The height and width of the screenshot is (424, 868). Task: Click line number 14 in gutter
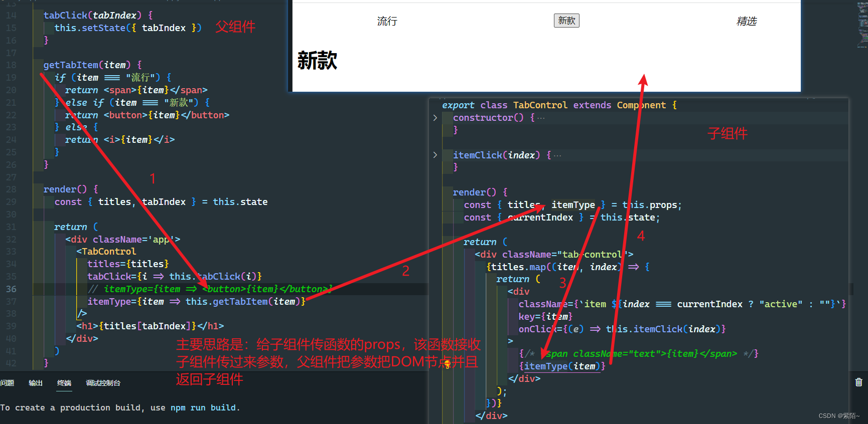pyautogui.click(x=11, y=16)
